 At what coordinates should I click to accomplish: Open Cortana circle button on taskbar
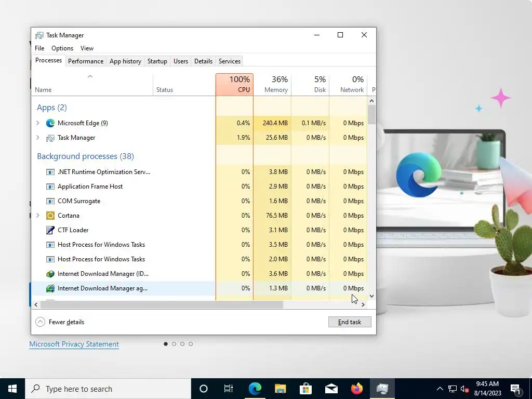pyautogui.click(x=203, y=389)
